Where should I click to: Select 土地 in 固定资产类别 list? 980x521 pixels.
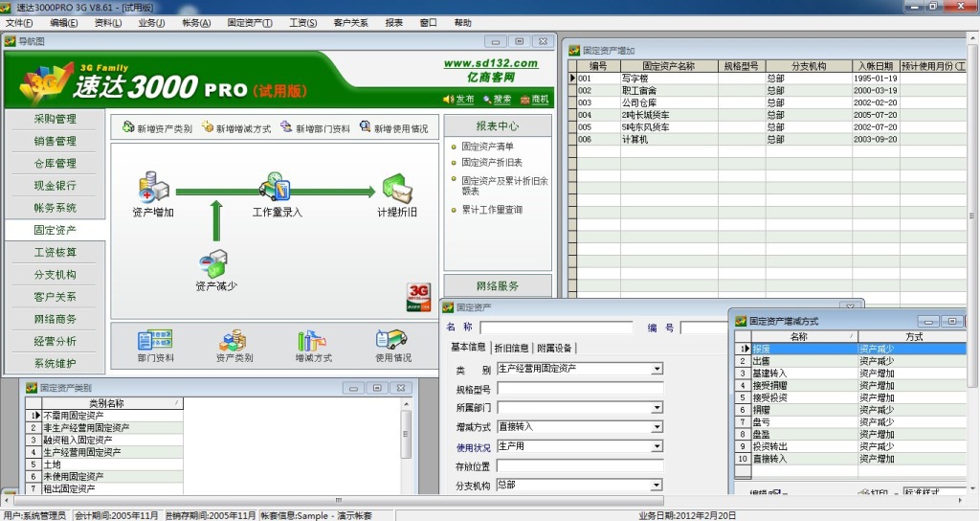(x=104, y=464)
